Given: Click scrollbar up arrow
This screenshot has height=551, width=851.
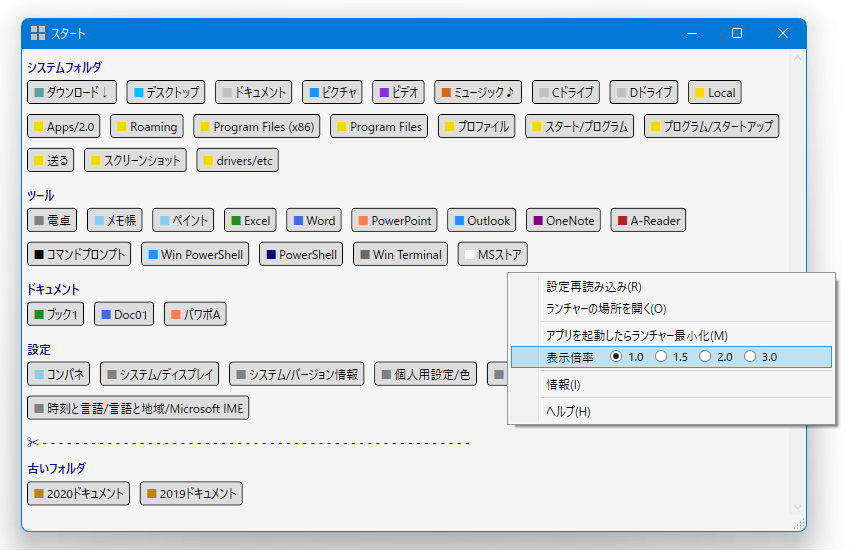Looking at the screenshot, I should pos(797,58).
